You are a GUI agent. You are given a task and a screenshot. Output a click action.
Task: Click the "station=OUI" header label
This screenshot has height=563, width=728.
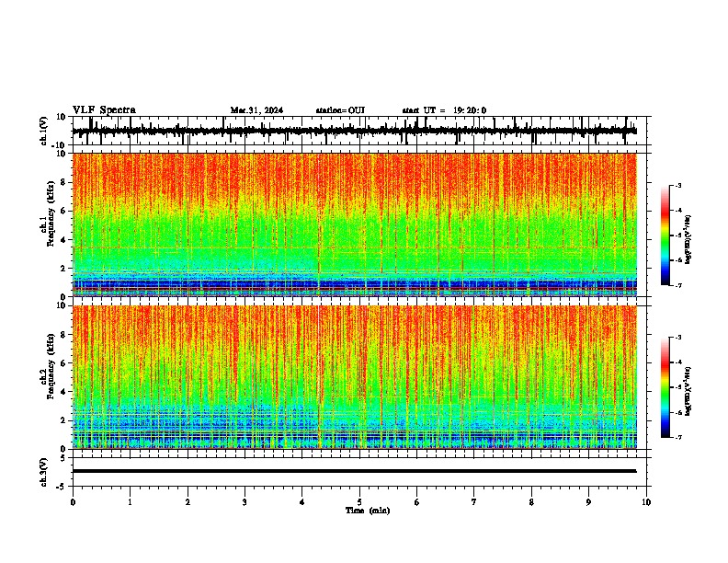pyautogui.click(x=340, y=110)
